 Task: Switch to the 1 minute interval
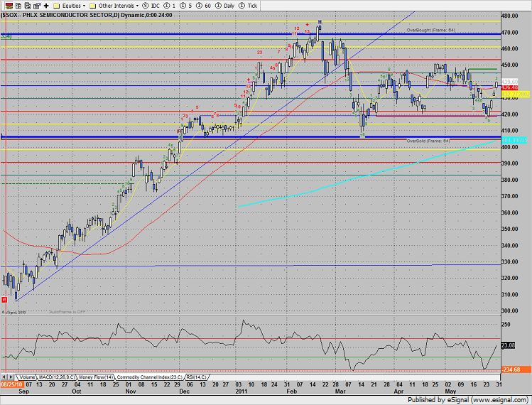(170, 6)
